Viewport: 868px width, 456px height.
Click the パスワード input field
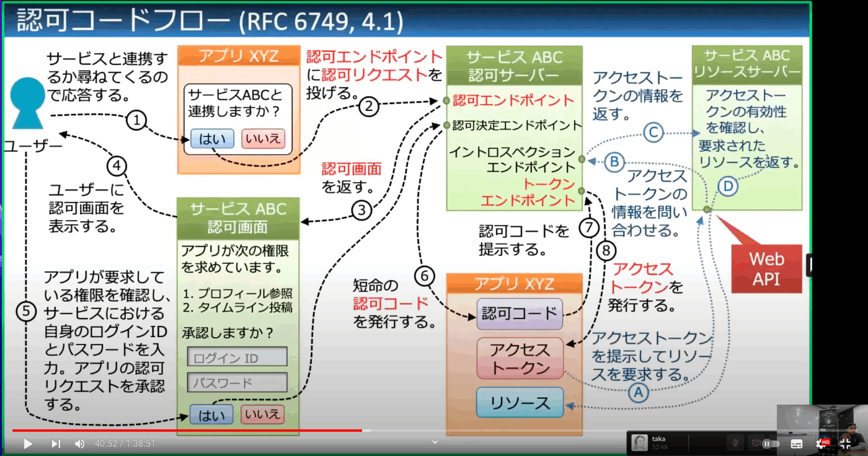click(x=237, y=382)
